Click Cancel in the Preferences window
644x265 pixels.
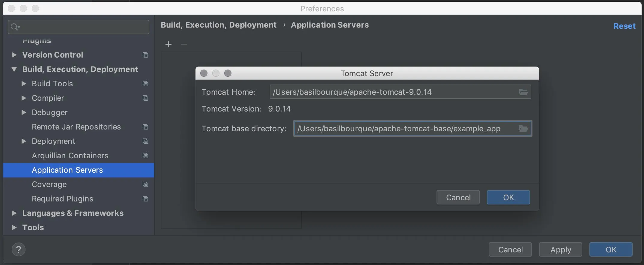coord(510,249)
